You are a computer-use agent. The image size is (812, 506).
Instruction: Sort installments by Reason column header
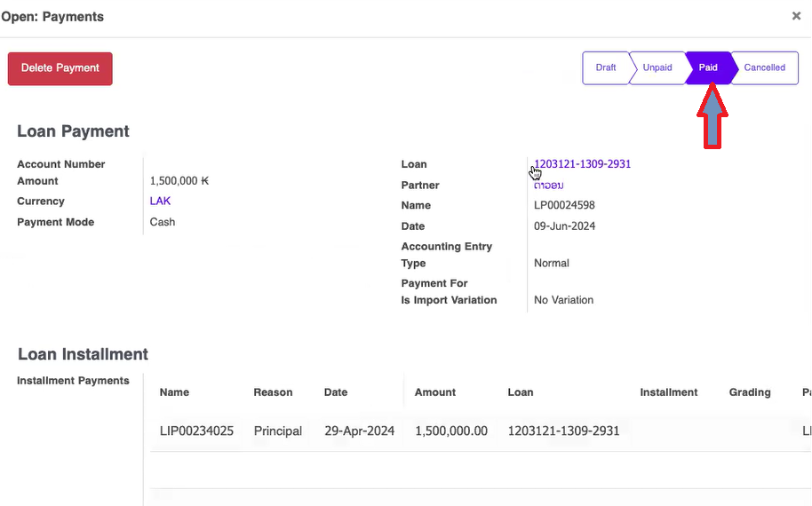(x=273, y=392)
